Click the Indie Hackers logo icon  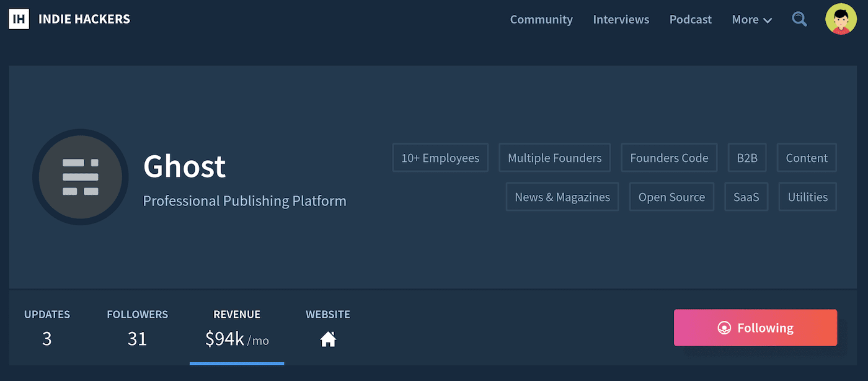[x=19, y=19]
